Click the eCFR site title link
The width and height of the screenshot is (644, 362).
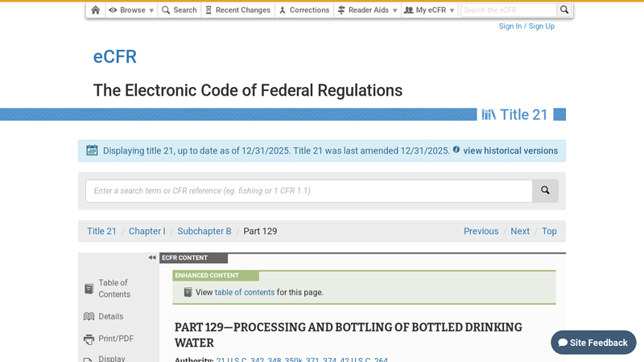[114, 56]
